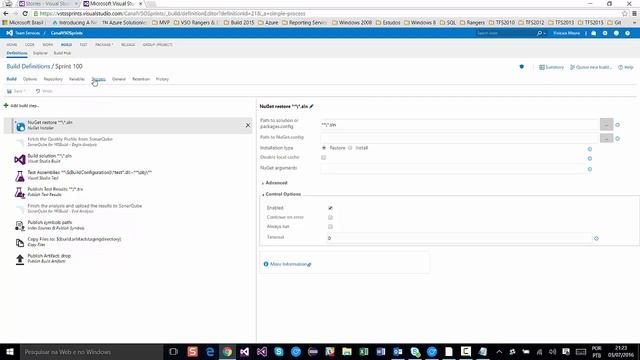Click the pencil icon to rename NuGet restore
640x360 pixels.
click(311, 106)
